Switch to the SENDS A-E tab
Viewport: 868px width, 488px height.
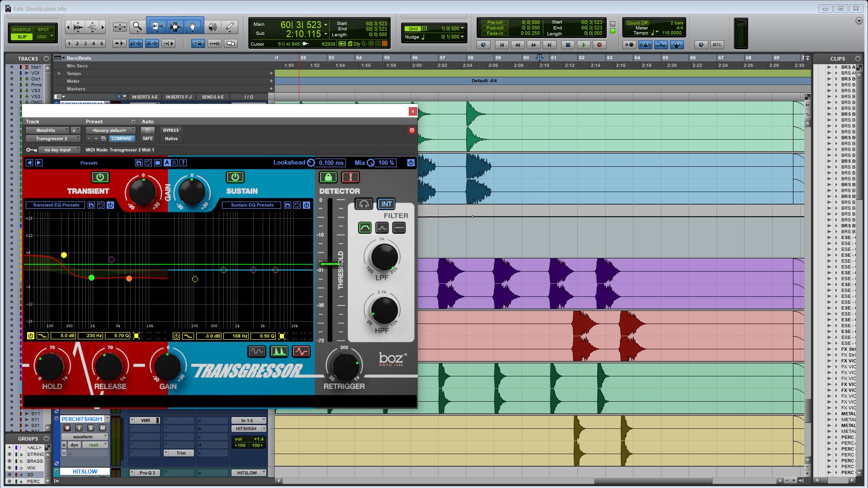click(x=212, y=97)
